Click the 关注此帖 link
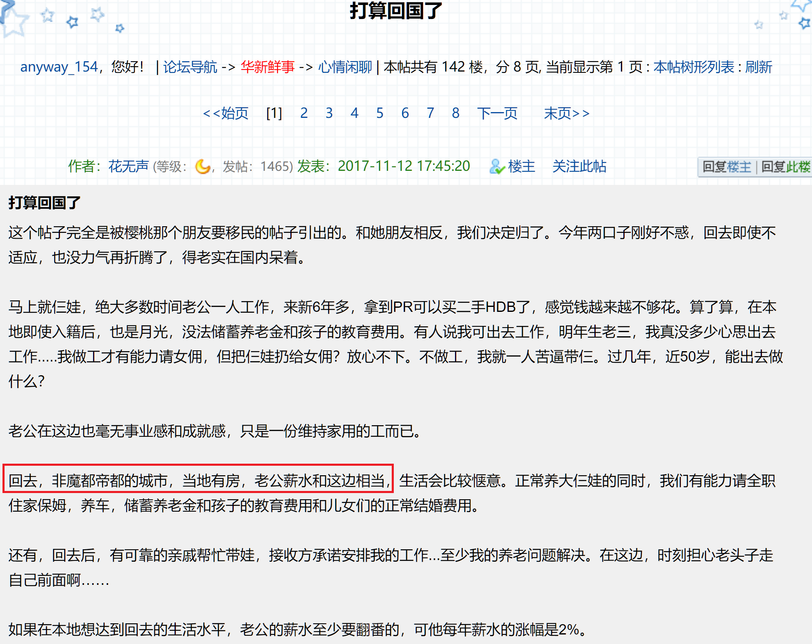This screenshot has width=812, height=644. click(x=579, y=166)
